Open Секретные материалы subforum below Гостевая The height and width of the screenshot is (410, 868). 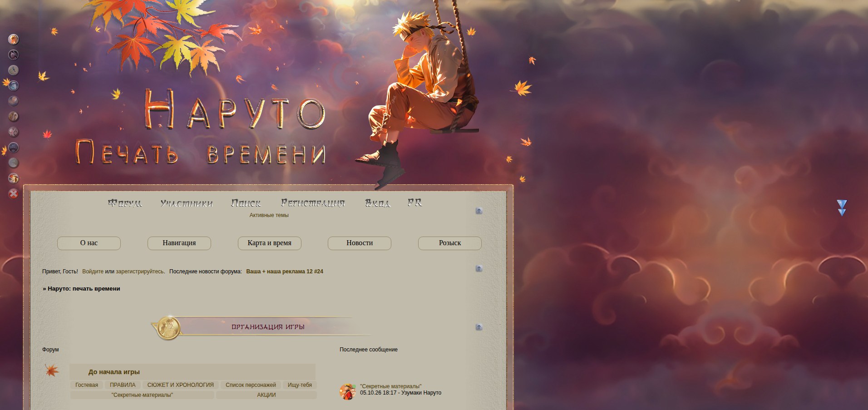pyautogui.click(x=142, y=395)
